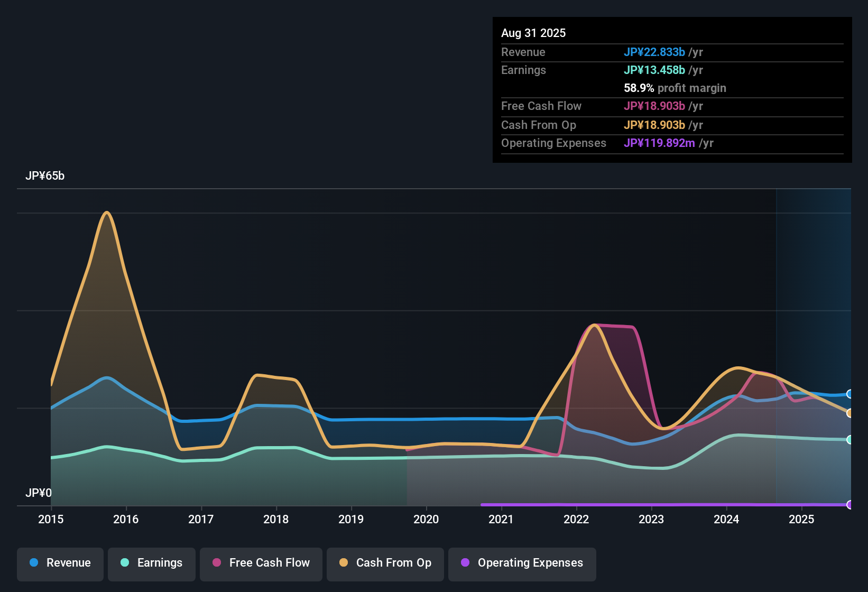The width and height of the screenshot is (868, 592).
Task: Click the 2023 x-axis label
Action: 651,520
